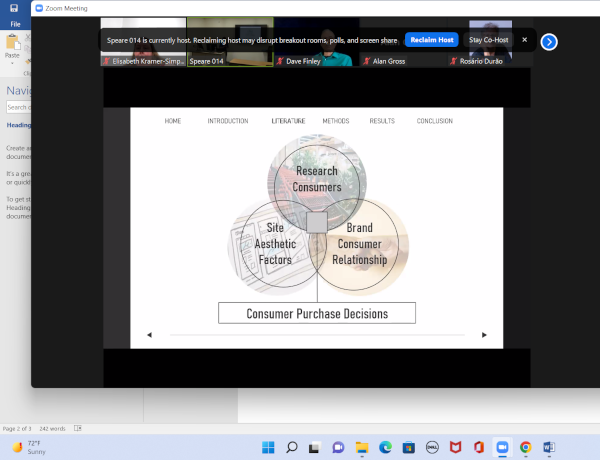Open taskbar Search magnifier
This screenshot has height=460, width=600.
point(291,447)
